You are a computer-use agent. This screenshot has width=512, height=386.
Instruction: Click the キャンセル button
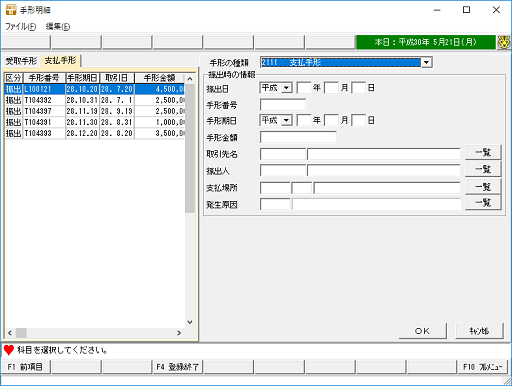[x=479, y=331]
